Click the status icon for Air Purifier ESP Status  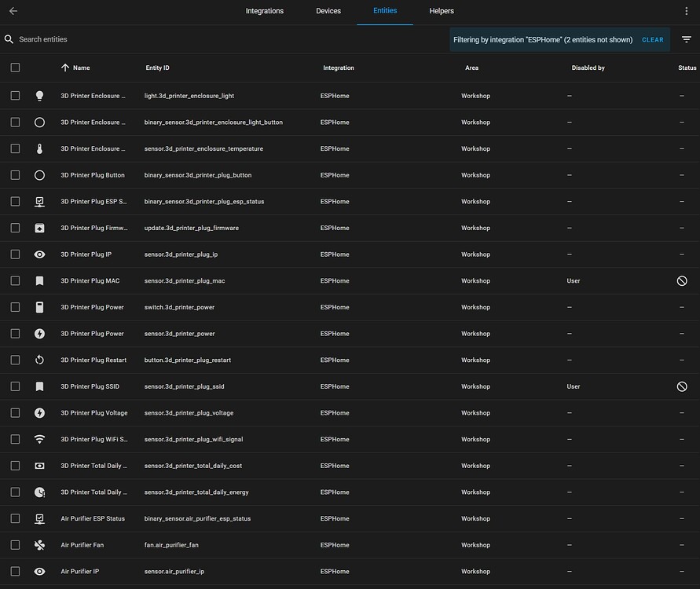pyautogui.click(x=40, y=518)
